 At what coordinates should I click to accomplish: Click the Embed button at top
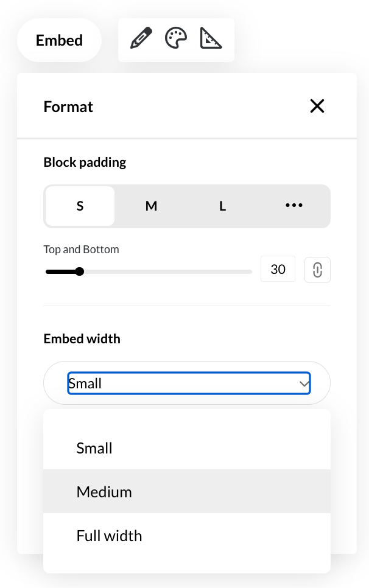pyautogui.click(x=59, y=40)
